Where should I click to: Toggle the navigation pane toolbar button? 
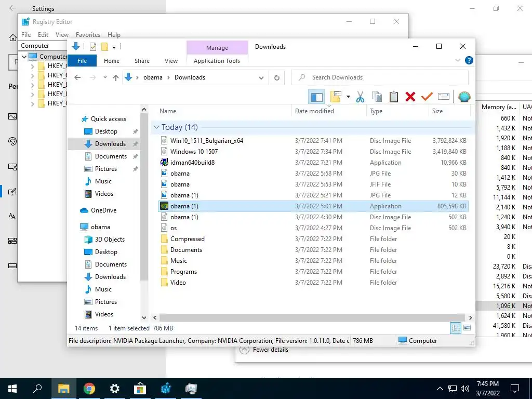(316, 97)
